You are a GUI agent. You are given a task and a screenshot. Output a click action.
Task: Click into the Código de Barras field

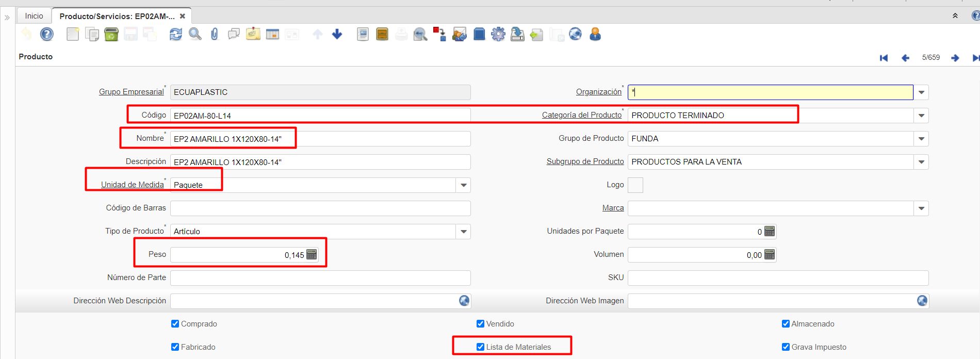320,208
